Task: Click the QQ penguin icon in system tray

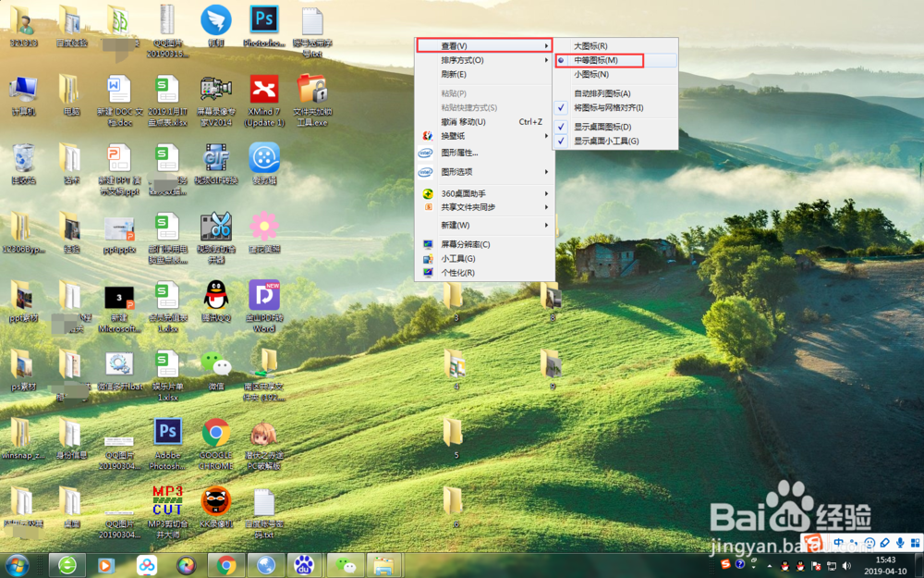Action: pos(784,566)
